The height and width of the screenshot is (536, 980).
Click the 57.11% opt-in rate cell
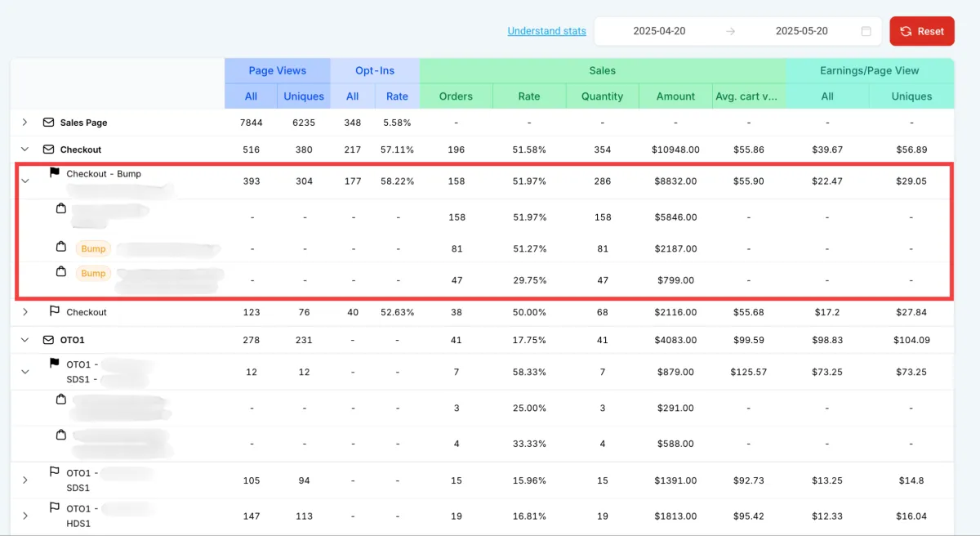(397, 150)
